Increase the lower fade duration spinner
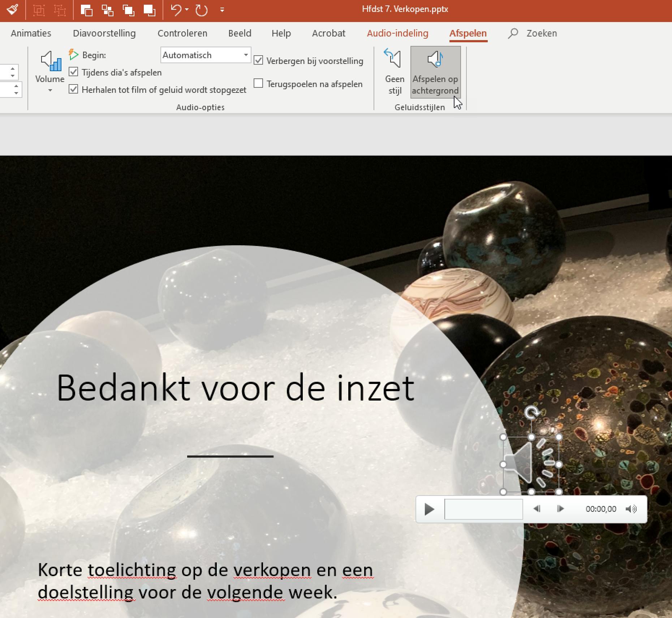Viewport: 672px width, 618px height. [16, 86]
